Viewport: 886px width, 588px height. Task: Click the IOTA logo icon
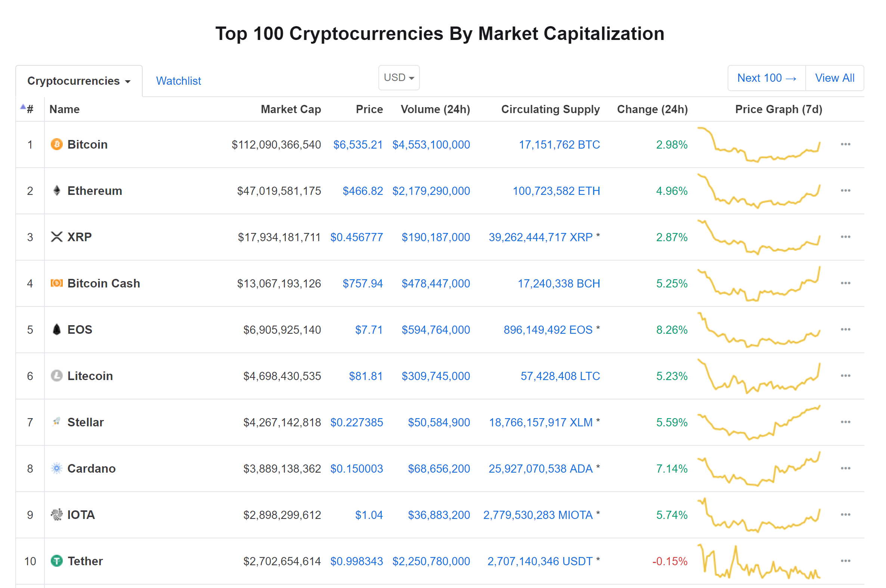click(x=57, y=514)
